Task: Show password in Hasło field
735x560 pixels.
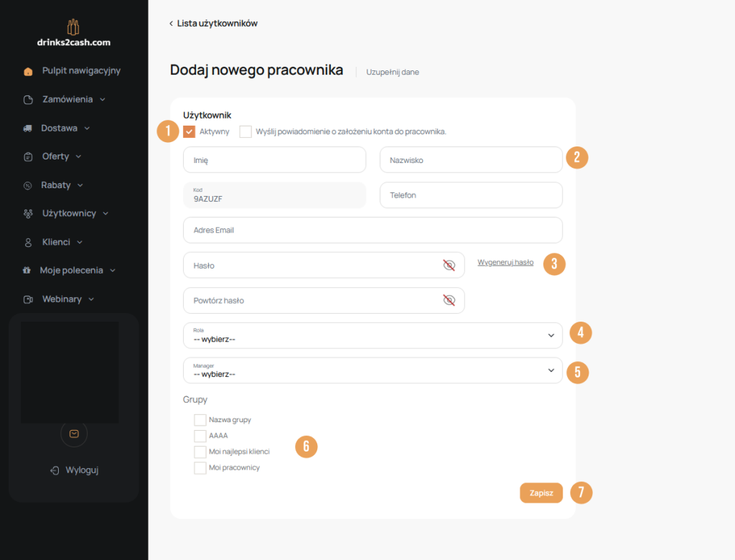Action: (449, 266)
